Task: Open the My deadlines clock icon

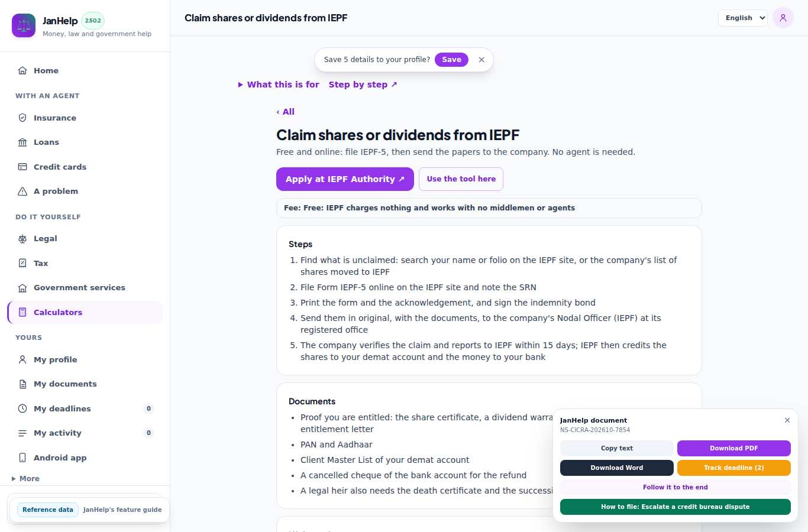Action: pyautogui.click(x=22, y=408)
